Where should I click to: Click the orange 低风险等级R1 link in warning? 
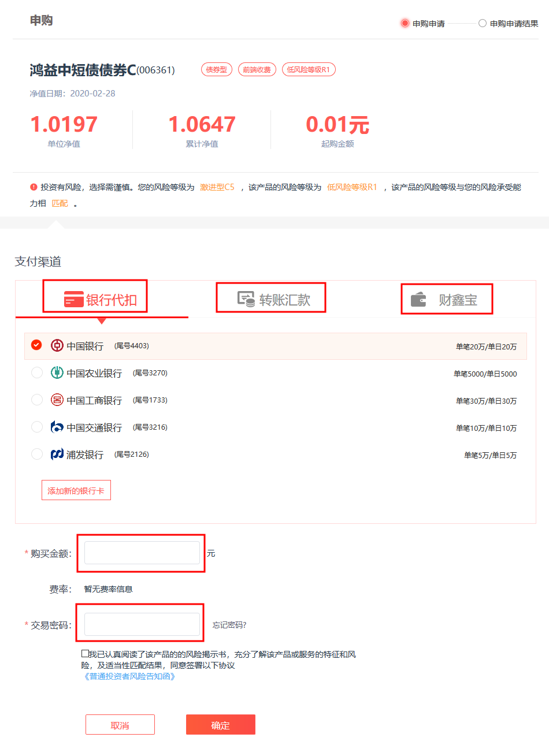[x=352, y=187]
